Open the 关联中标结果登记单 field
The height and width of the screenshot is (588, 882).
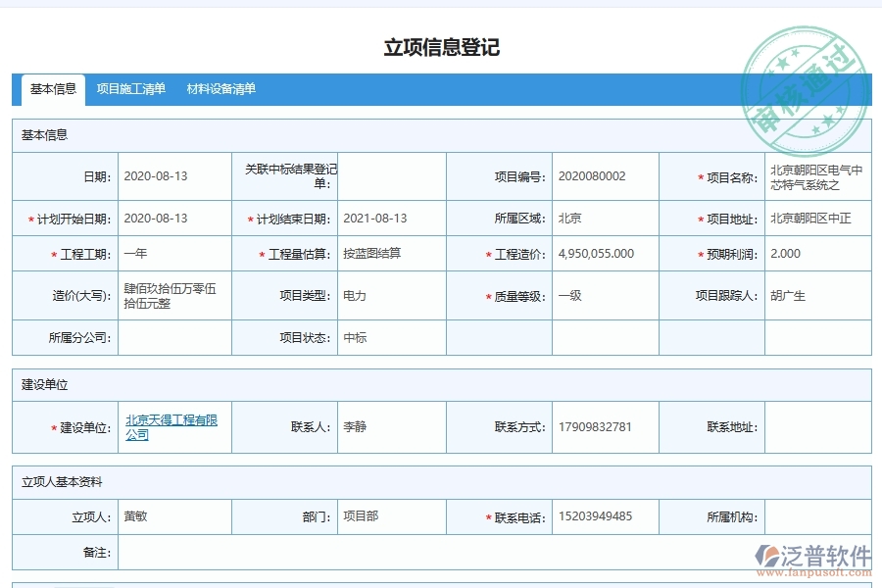[x=390, y=176]
